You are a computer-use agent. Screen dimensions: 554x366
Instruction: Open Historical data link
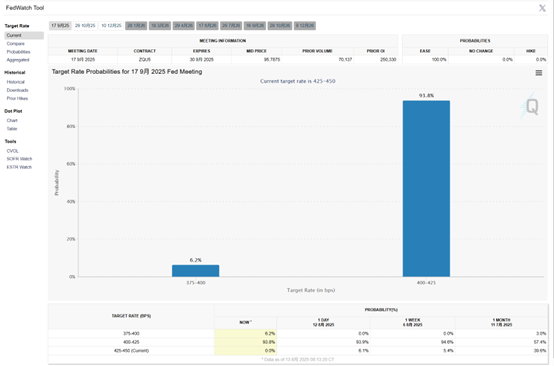[16, 82]
